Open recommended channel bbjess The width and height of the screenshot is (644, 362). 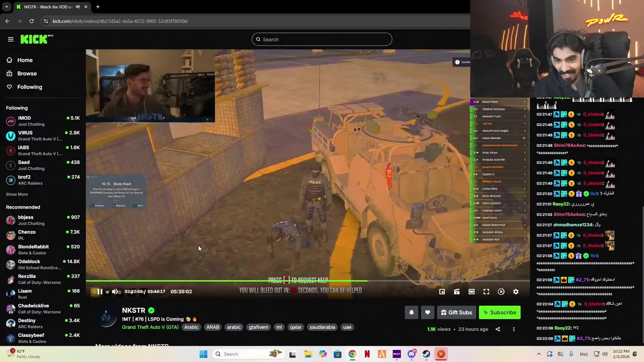tap(43, 220)
